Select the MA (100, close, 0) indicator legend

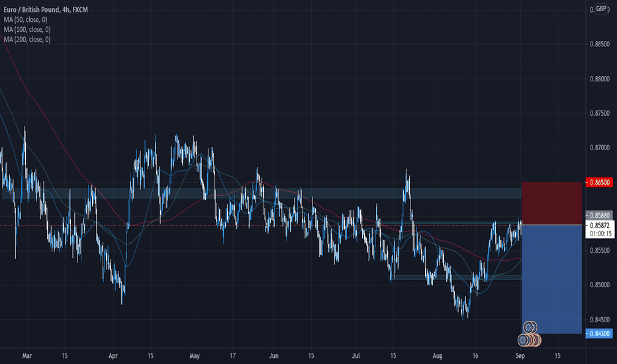27,30
